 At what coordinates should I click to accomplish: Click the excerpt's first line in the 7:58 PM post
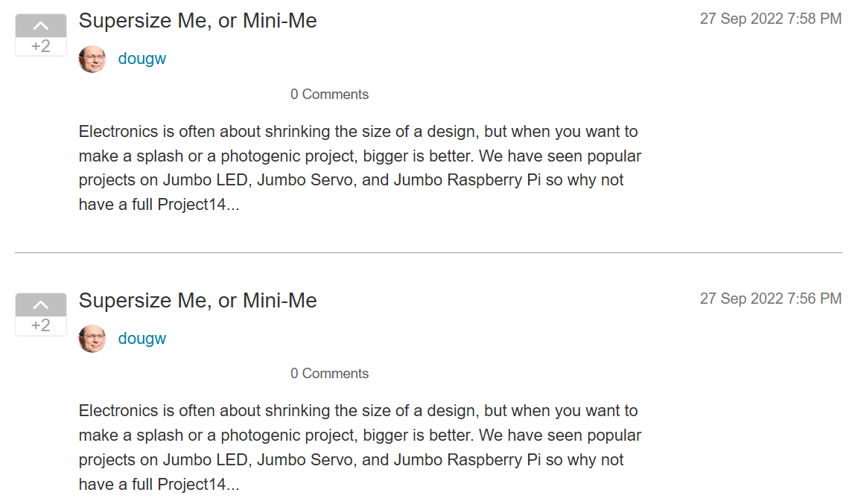pyautogui.click(x=358, y=132)
